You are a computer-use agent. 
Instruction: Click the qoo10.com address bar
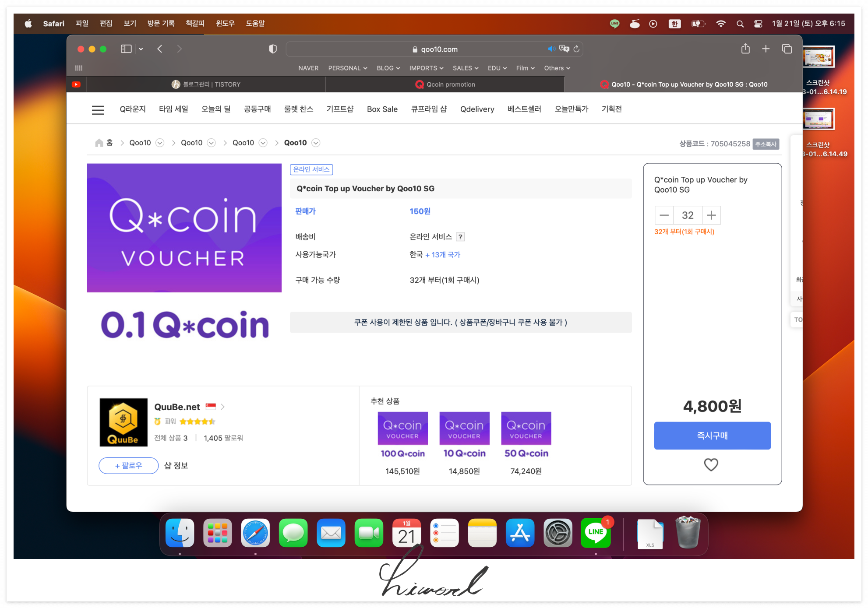coord(434,49)
